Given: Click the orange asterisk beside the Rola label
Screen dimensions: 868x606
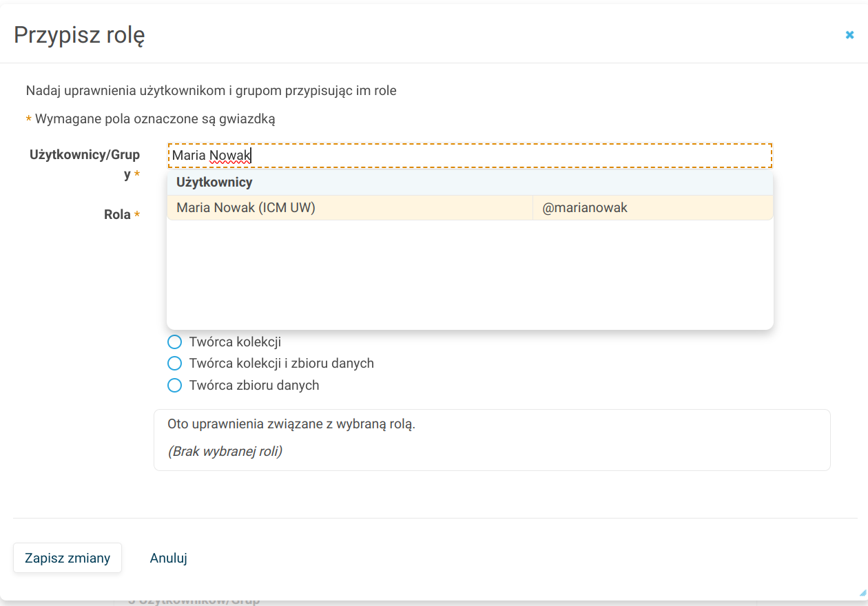Looking at the screenshot, I should tap(137, 215).
